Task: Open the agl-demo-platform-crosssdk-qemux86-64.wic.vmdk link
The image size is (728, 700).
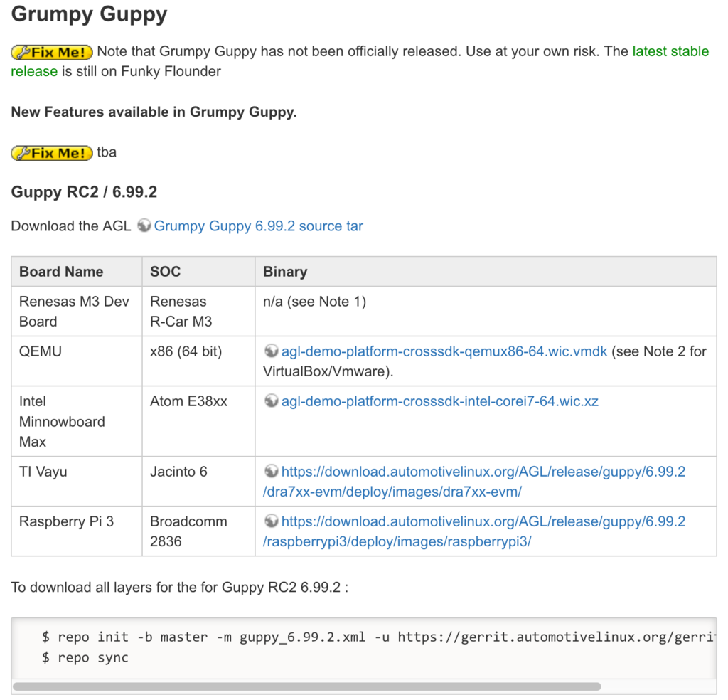Action: click(444, 351)
